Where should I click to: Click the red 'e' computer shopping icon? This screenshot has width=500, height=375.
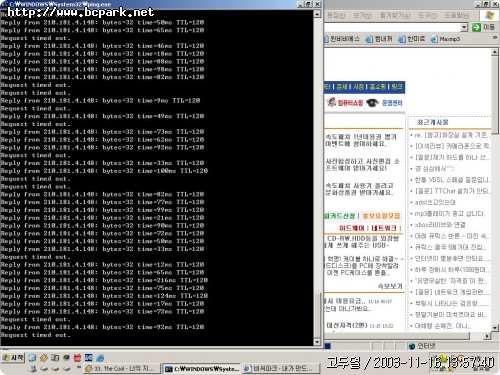tap(331, 102)
